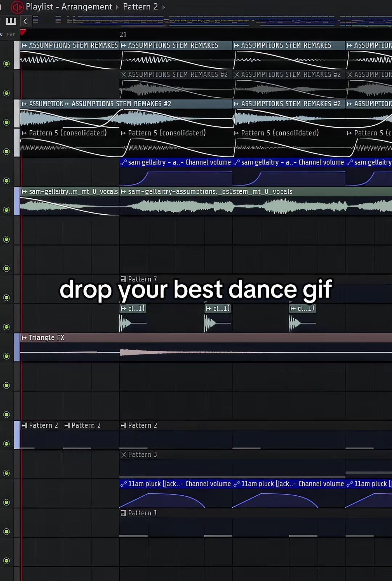Image resolution: width=392 pixels, height=581 pixels.
Task: Click icon of sam-gellaitry..m_mt_0_vocals clip
Action: pos(24,192)
